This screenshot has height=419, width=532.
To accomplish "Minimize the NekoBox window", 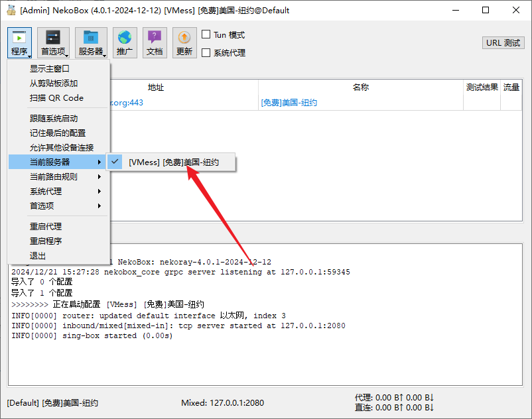I will pos(456,10).
